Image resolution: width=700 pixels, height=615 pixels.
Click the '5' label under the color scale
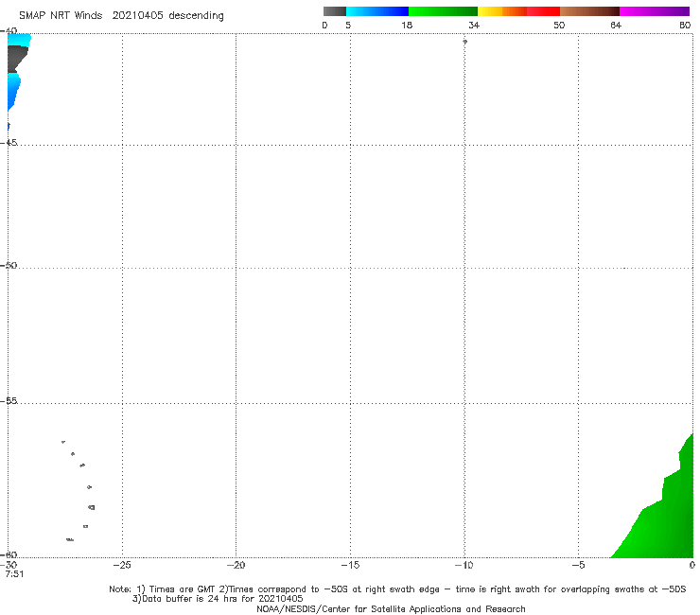(348, 25)
